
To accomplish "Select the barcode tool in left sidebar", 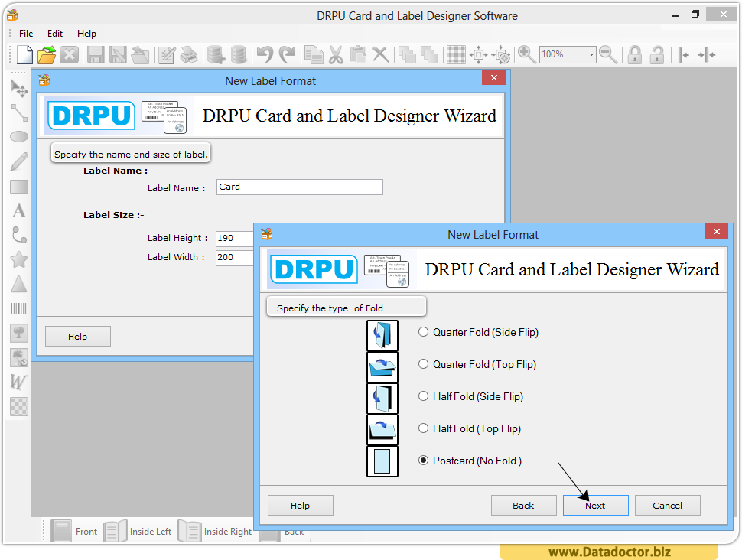I will tap(19, 309).
